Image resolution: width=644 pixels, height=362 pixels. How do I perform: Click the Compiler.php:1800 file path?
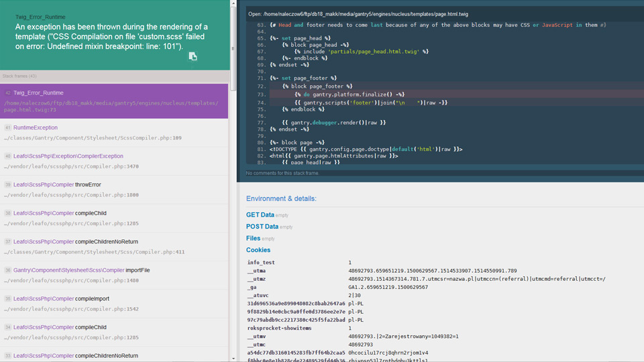tap(72, 195)
